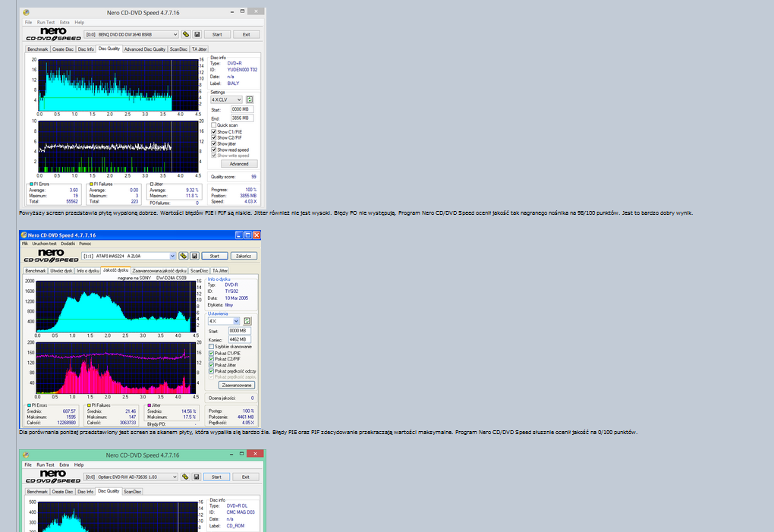The width and height of the screenshot is (774, 532).
Task: Click drive options icon beside BENQ drive dropdown
Action: (x=186, y=35)
